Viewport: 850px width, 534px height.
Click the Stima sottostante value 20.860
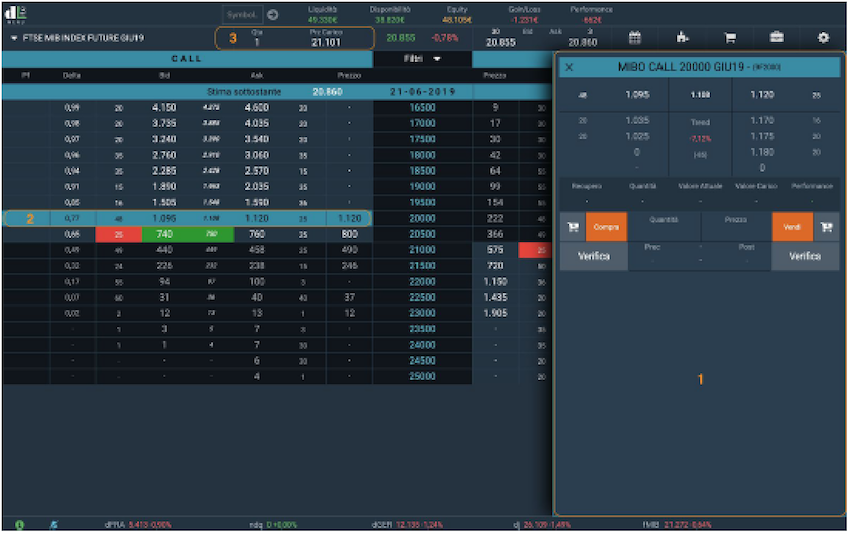[327, 92]
